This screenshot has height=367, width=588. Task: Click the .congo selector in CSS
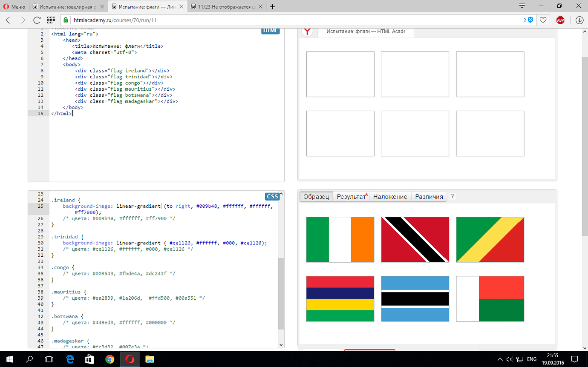(x=60, y=267)
